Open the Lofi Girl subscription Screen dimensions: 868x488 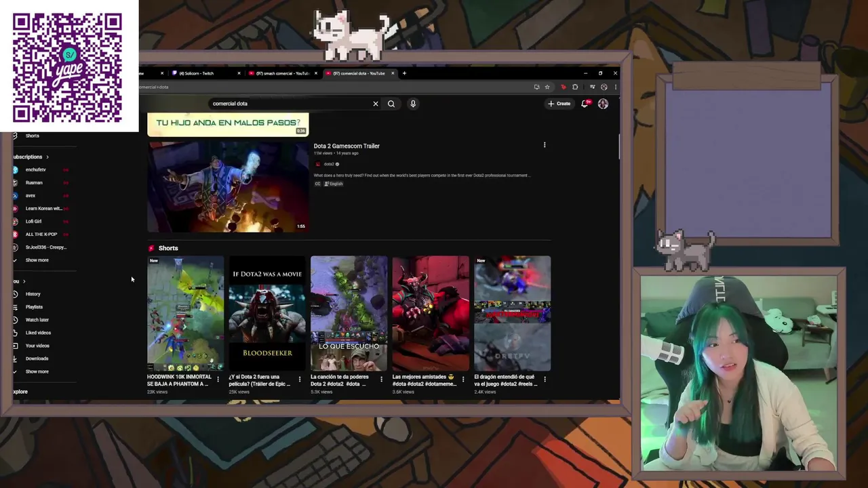pyautogui.click(x=33, y=221)
